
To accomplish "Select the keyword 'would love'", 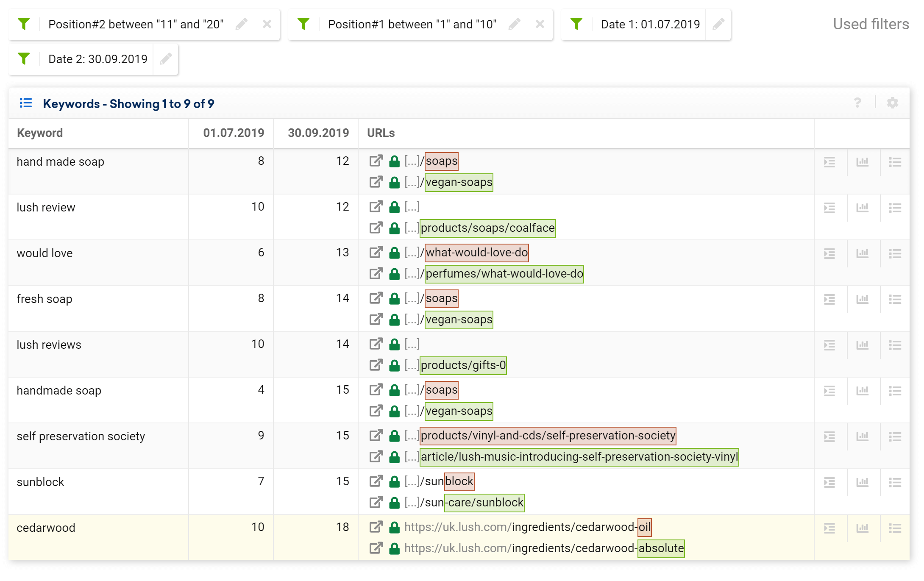I will pyautogui.click(x=45, y=253).
